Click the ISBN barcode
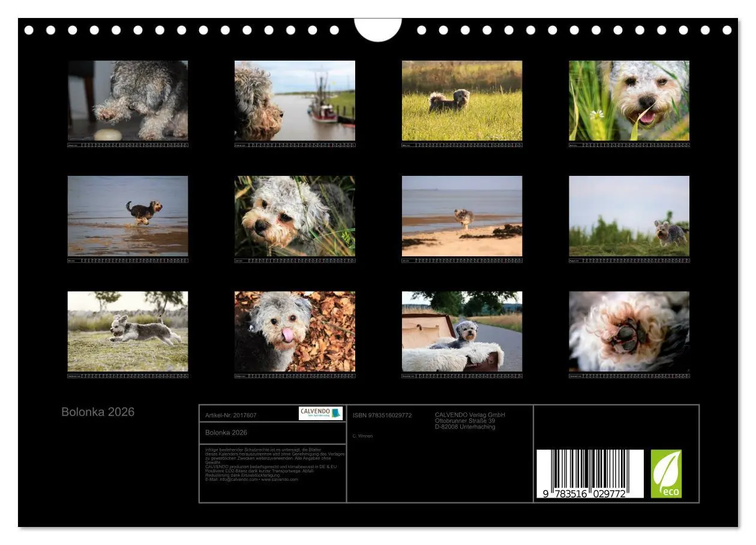The width and height of the screenshot is (756, 545). click(x=590, y=474)
